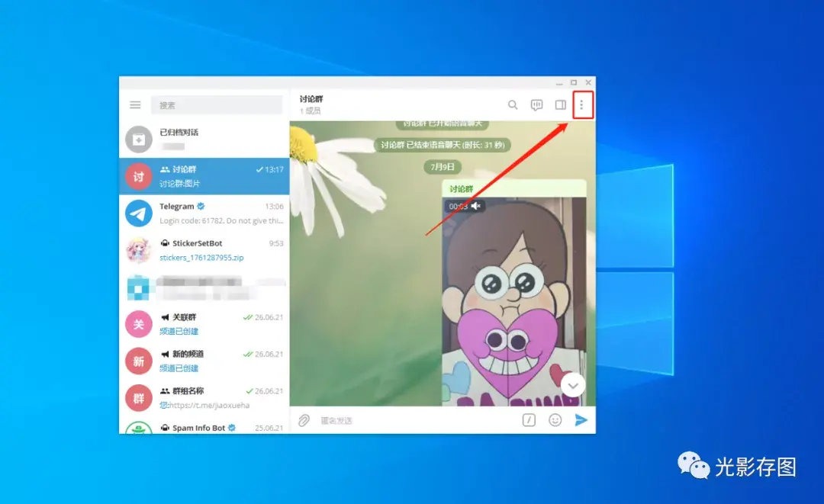Screen dimensions: 824x504
Task: Minimize the Telegram window
Action: point(559,83)
